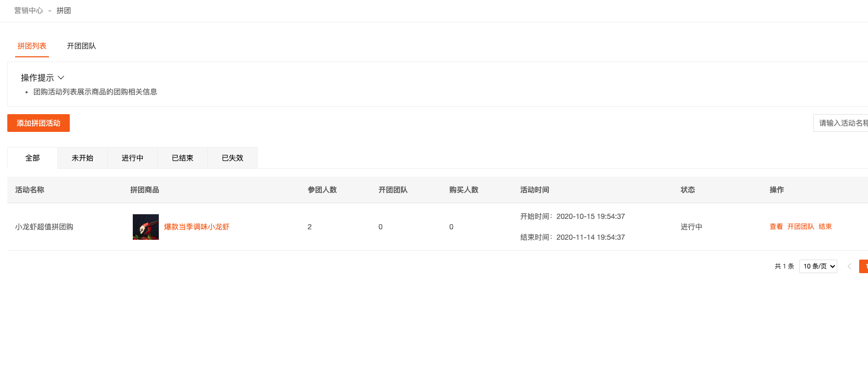Click the 拼团 breadcrumb

(x=64, y=10)
